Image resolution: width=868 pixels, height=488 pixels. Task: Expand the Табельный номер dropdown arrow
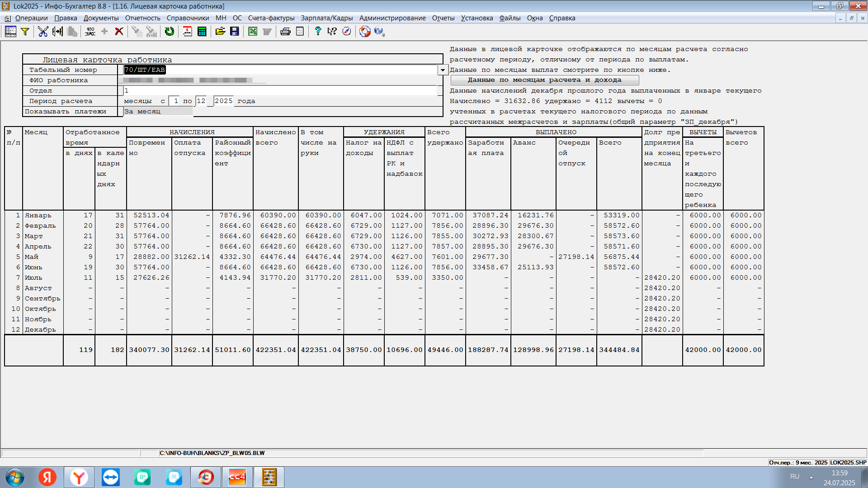443,70
